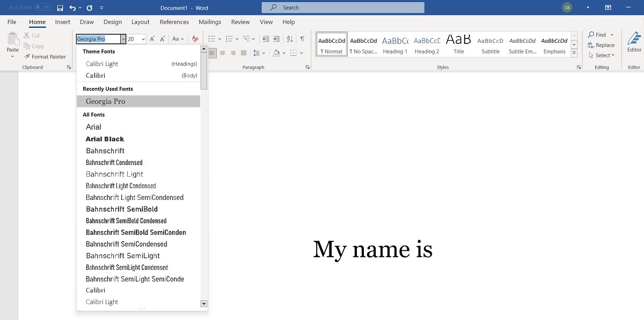The width and height of the screenshot is (644, 320).
Task: Click the Increase Indent icon
Action: (x=276, y=38)
